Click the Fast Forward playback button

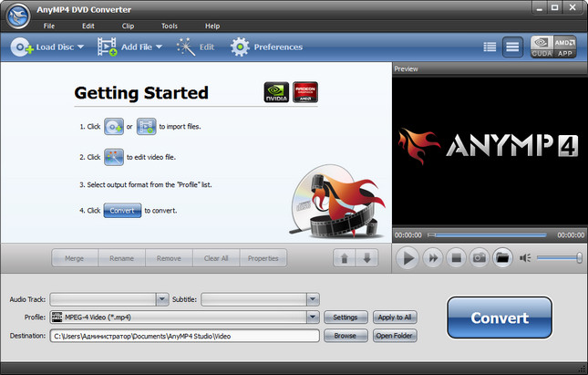pos(432,258)
